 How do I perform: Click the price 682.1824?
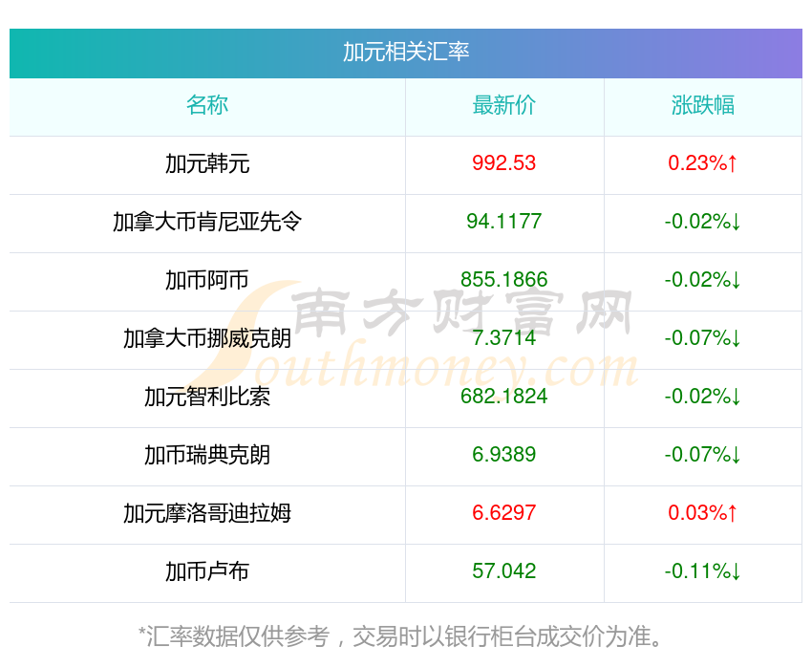(x=503, y=397)
